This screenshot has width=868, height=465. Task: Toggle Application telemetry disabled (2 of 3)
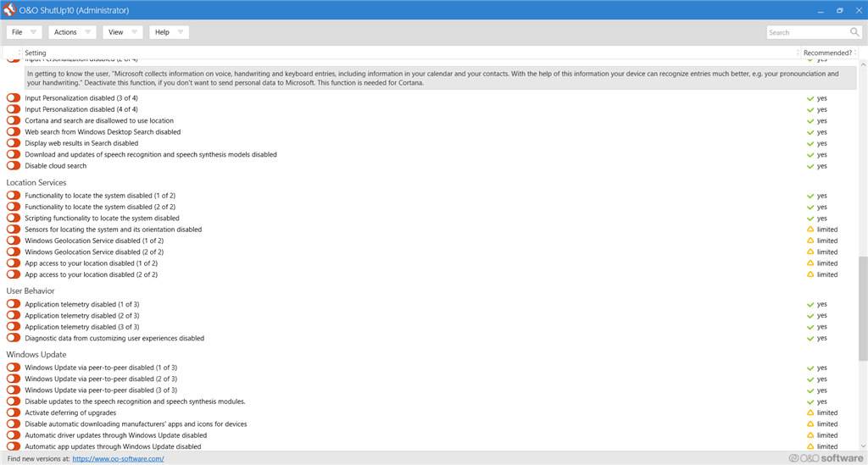(x=14, y=315)
